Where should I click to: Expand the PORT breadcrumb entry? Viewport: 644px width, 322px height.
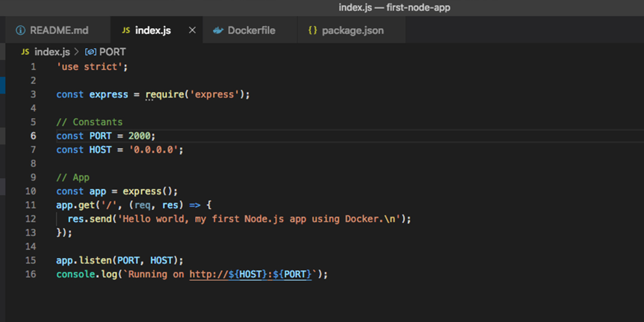[x=113, y=52]
